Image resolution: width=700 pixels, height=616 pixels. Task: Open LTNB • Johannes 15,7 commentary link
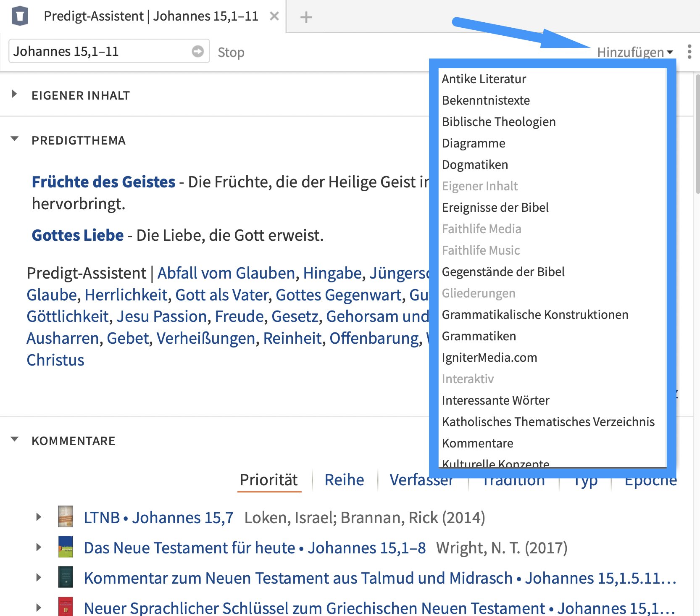(x=158, y=518)
